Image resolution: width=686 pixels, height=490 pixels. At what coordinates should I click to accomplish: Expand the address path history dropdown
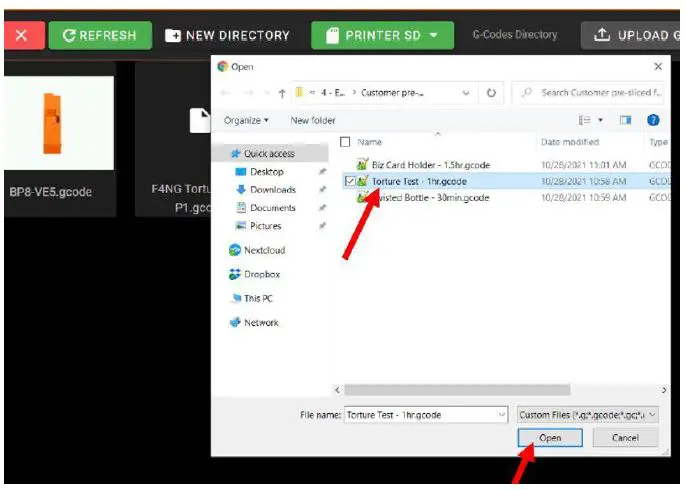pyautogui.click(x=466, y=93)
